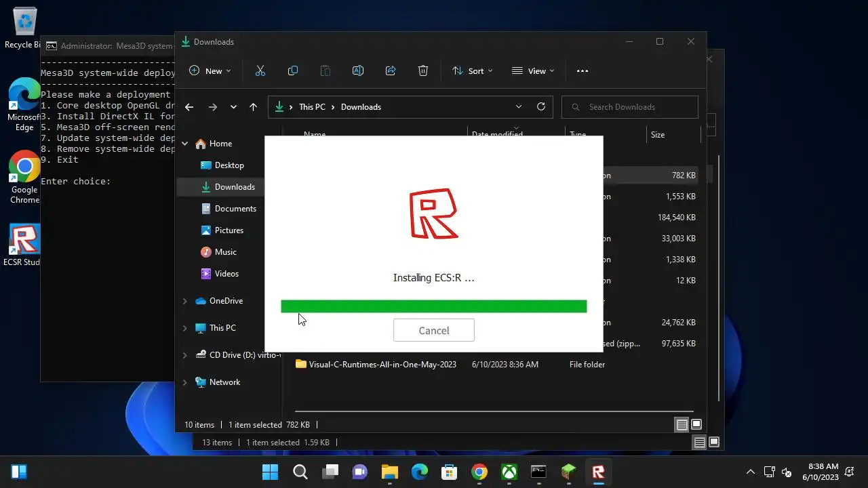Screen dimensions: 868x488
Task: Select the file sized 184,540 KB
Action: [676, 218]
